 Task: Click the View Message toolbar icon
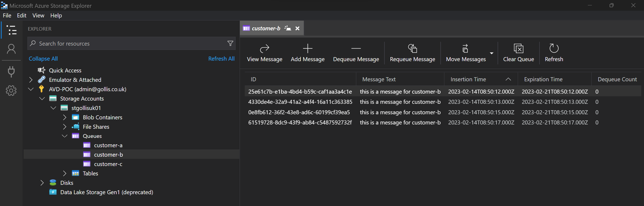pyautogui.click(x=264, y=49)
